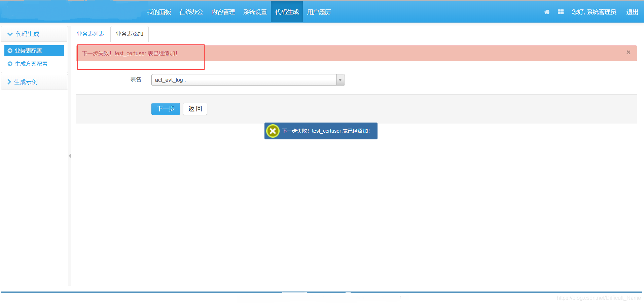Image resolution: width=644 pixels, height=304 pixels.
Task: Dismiss the red error alert banner
Action: coord(628,52)
